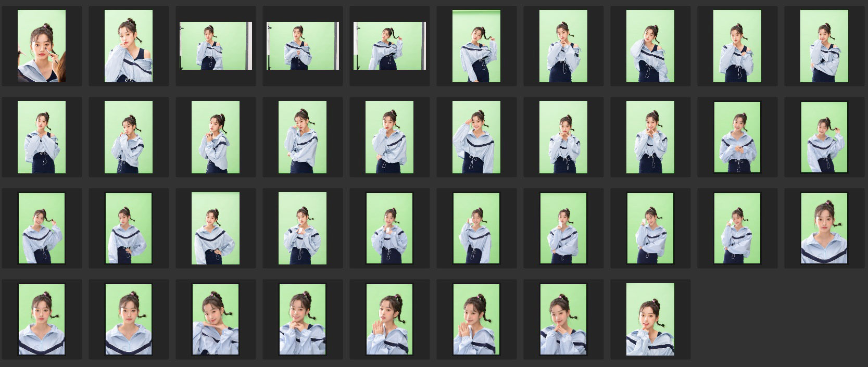Select the last thumbnail in the second row

tap(824, 137)
